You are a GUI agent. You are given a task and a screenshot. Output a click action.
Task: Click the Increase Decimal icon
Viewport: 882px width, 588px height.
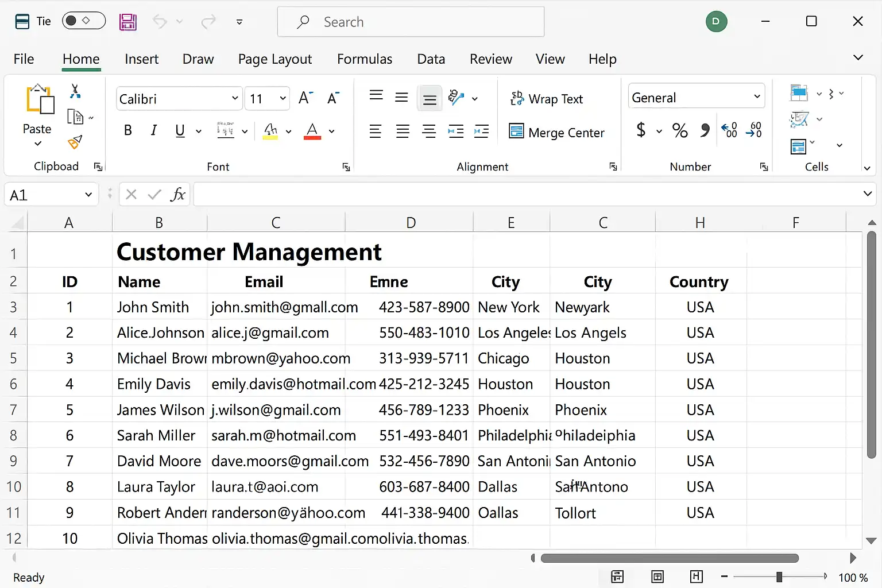coord(729,131)
